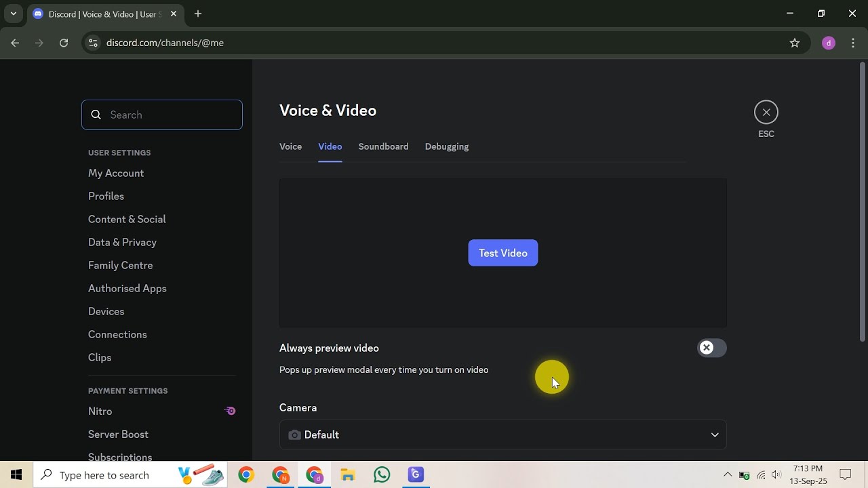Click the 'Pops up preview modal' description text

(384, 370)
